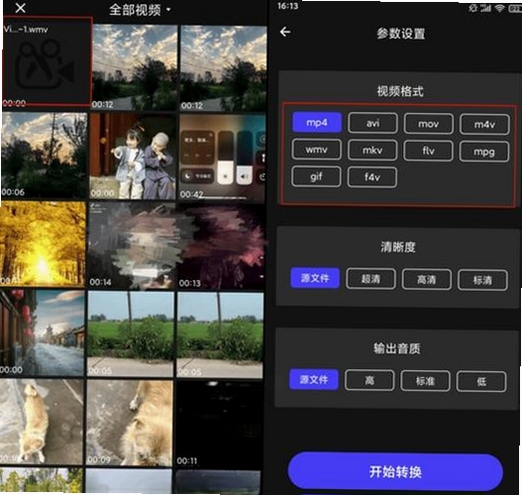Image resolution: width=522 pixels, height=495 pixels.
Task: Set clarity to 标清
Action: (x=483, y=280)
